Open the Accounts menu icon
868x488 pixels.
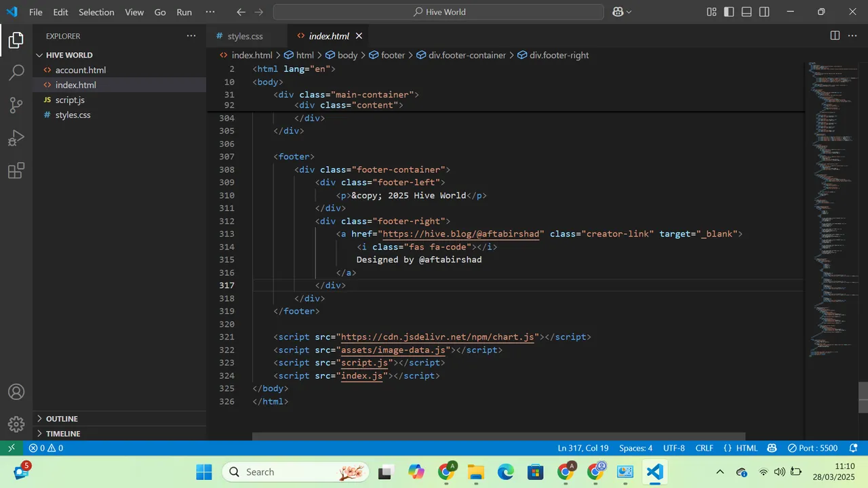tap(16, 392)
